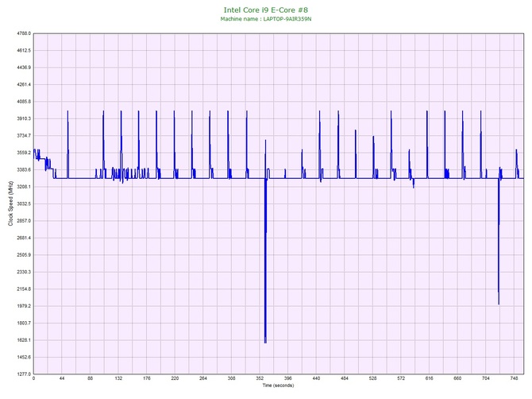Click the 396 time axis tick label
532x399 pixels.
(x=287, y=378)
